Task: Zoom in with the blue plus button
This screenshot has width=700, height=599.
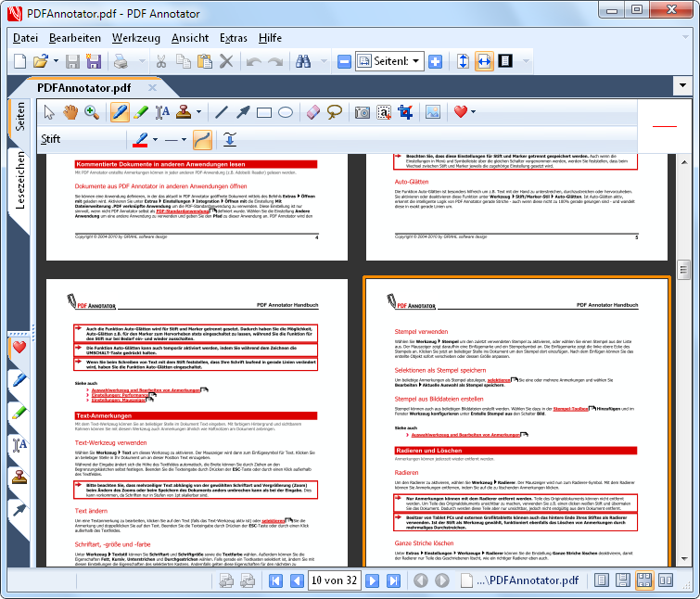Action: click(435, 61)
